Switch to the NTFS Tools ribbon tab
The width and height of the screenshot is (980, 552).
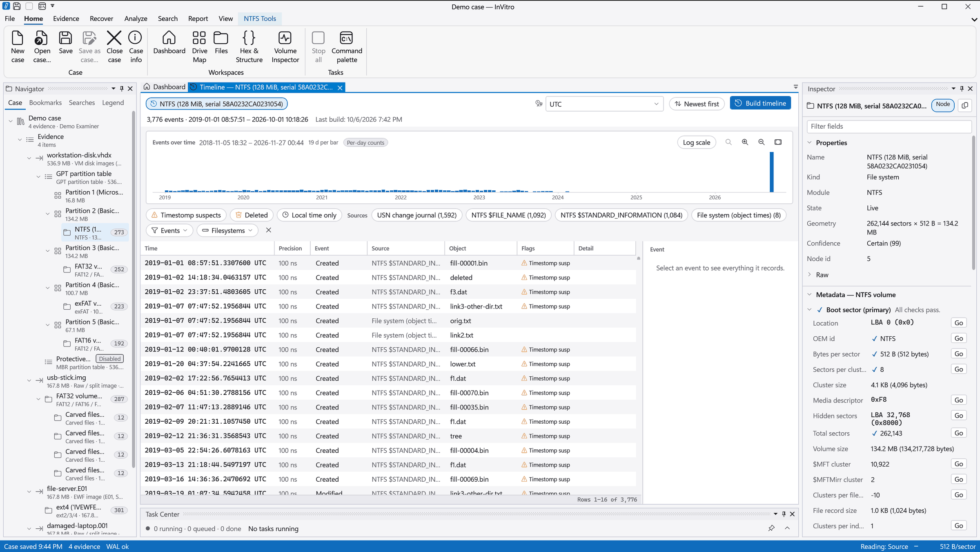260,18
